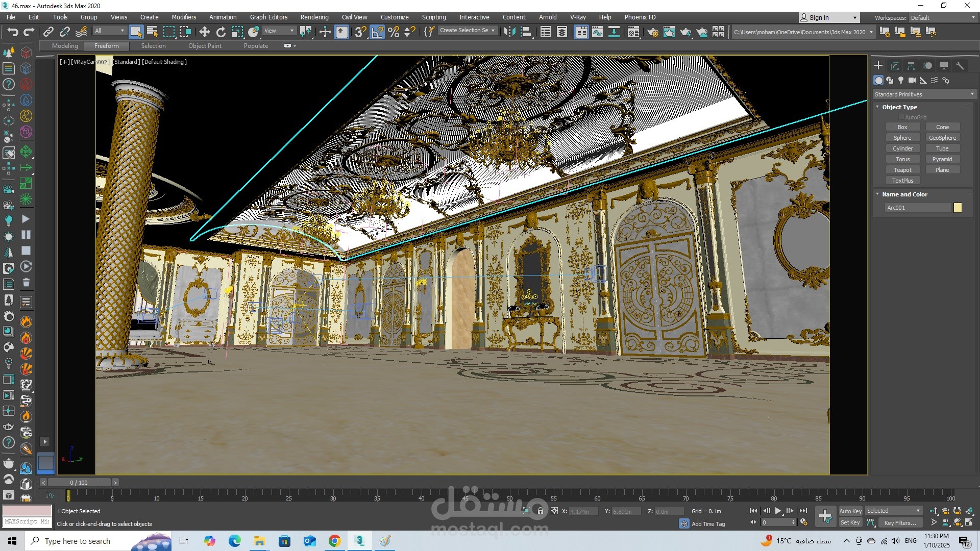Image resolution: width=980 pixels, height=551 pixels.
Task: Collapse the Object Type rollout
Action: (x=899, y=107)
